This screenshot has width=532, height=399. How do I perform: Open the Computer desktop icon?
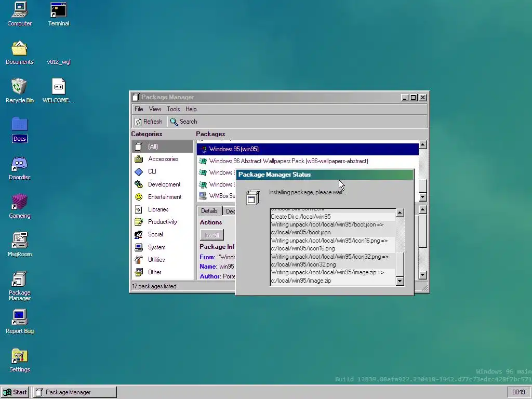click(x=19, y=14)
